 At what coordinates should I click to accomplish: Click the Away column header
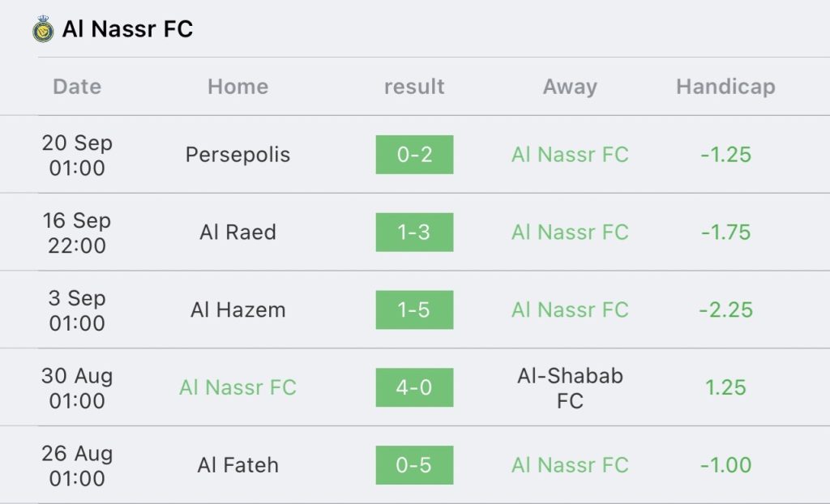[570, 87]
